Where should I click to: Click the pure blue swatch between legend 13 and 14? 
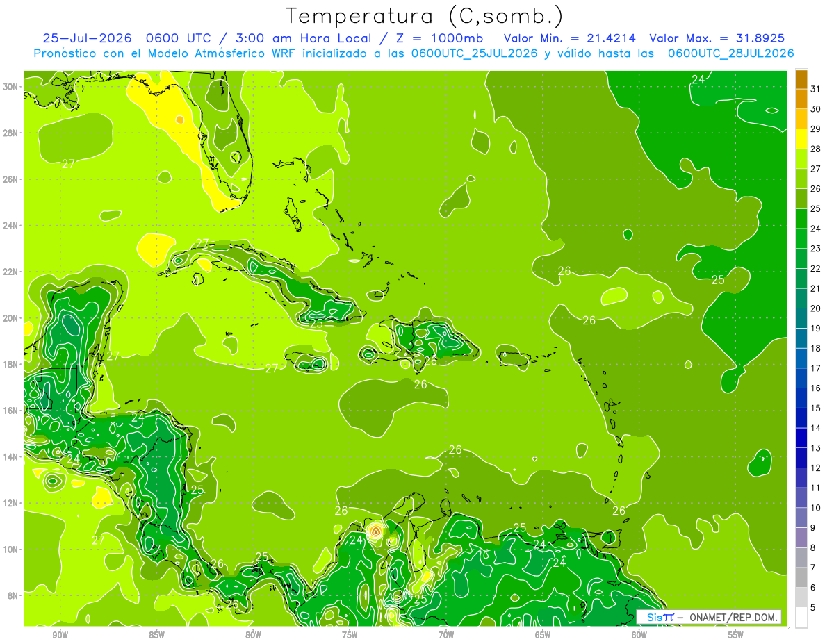point(801,437)
